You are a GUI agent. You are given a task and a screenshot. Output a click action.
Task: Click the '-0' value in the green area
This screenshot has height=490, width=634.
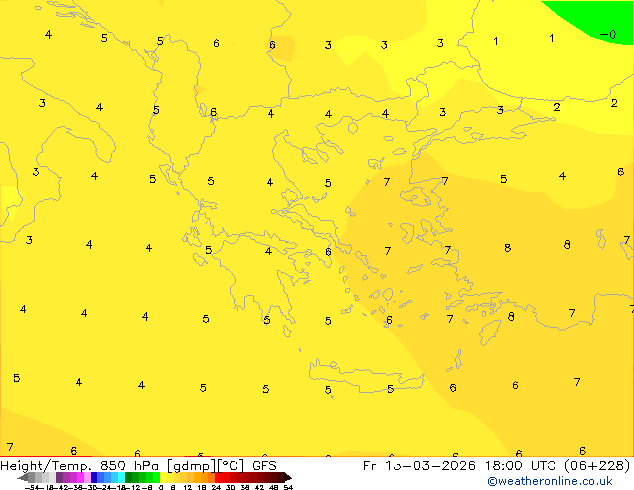pyautogui.click(x=608, y=35)
